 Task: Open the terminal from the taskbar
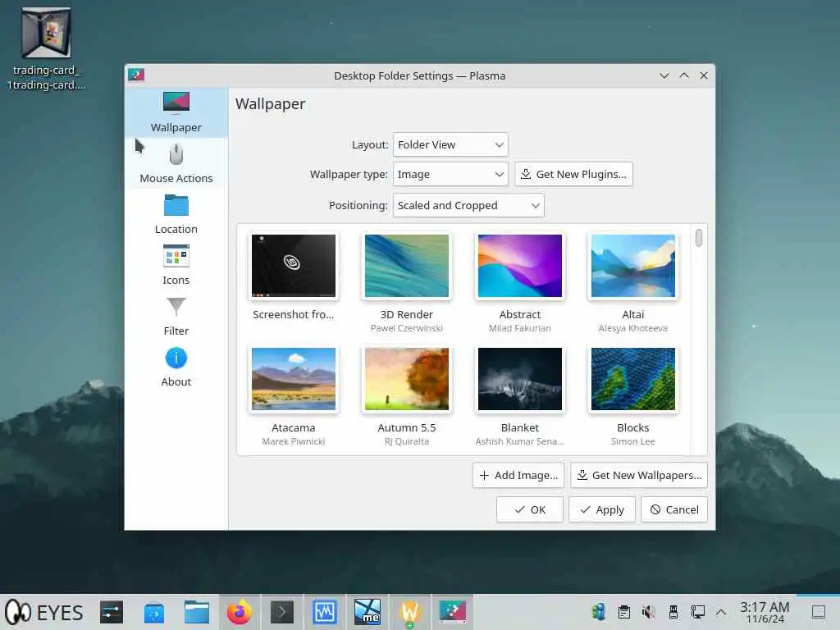282,612
